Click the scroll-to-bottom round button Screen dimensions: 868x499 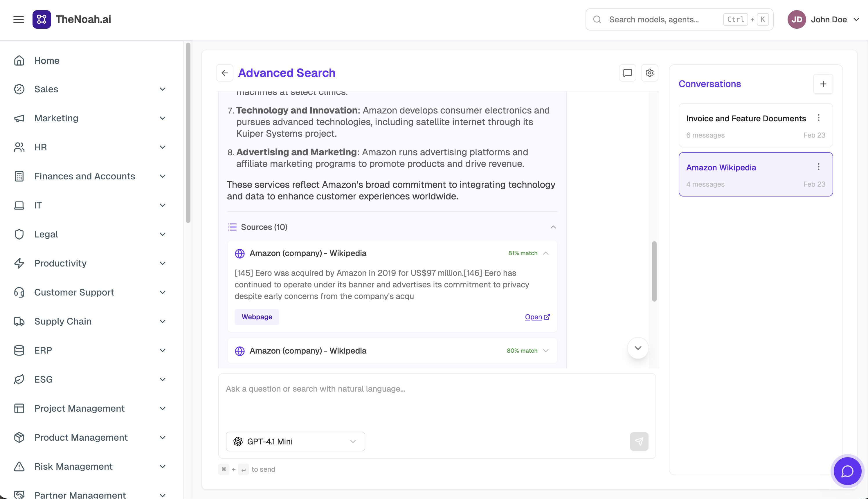[638, 348]
